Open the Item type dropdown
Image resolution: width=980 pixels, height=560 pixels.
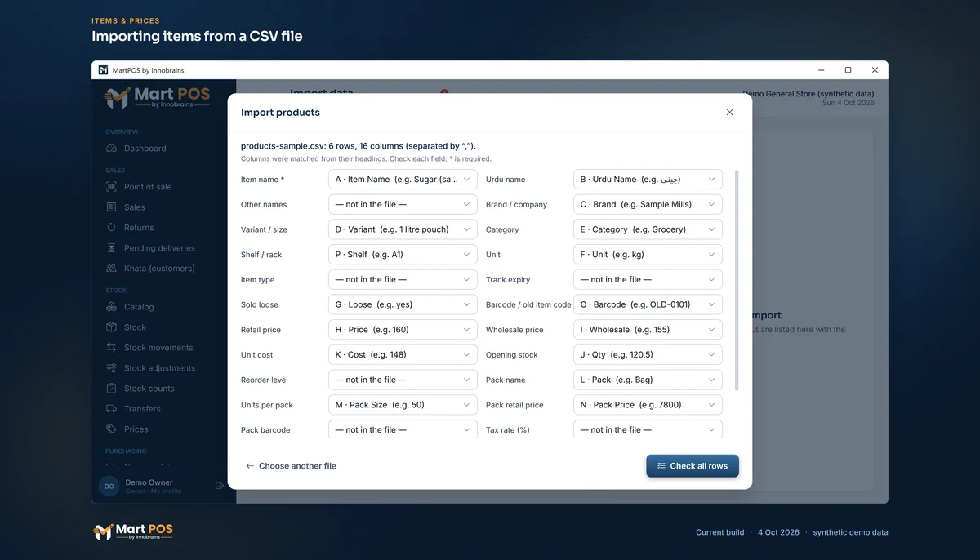pyautogui.click(x=403, y=279)
